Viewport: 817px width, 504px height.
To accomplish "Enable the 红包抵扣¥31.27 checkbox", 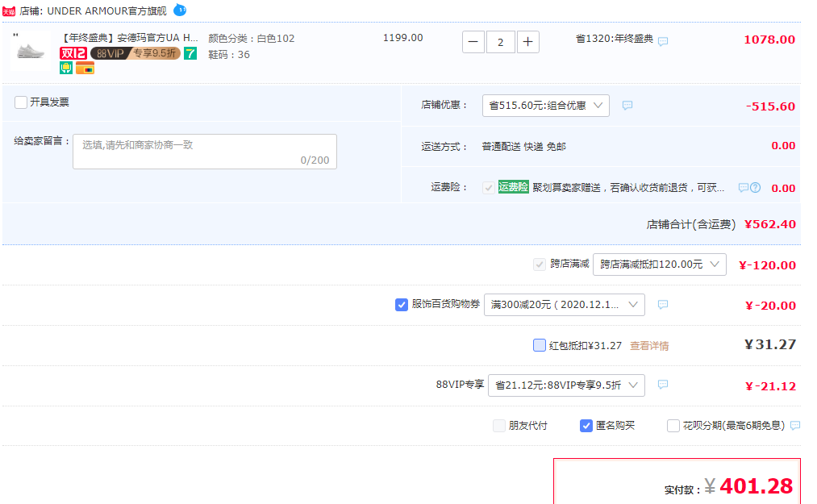I will coord(540,345).
